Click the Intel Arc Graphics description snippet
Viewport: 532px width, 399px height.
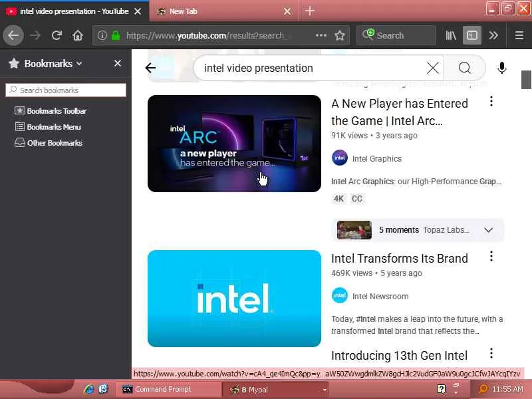click(416, 182)
